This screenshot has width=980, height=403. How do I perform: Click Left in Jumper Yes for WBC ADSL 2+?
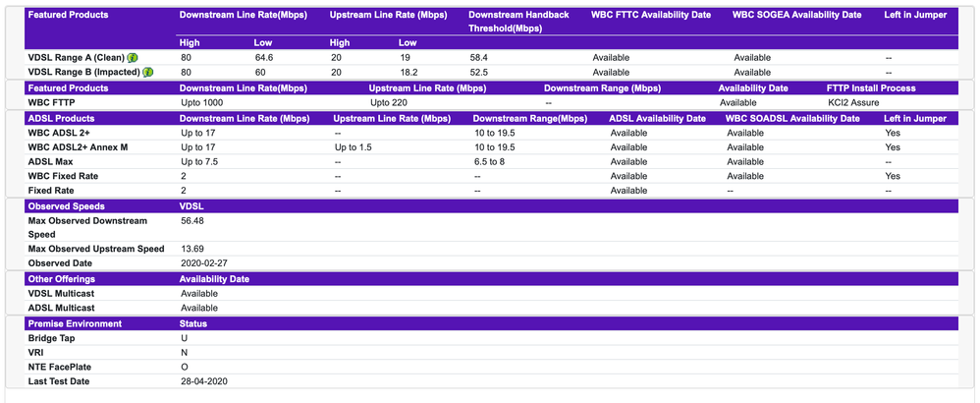893,133
